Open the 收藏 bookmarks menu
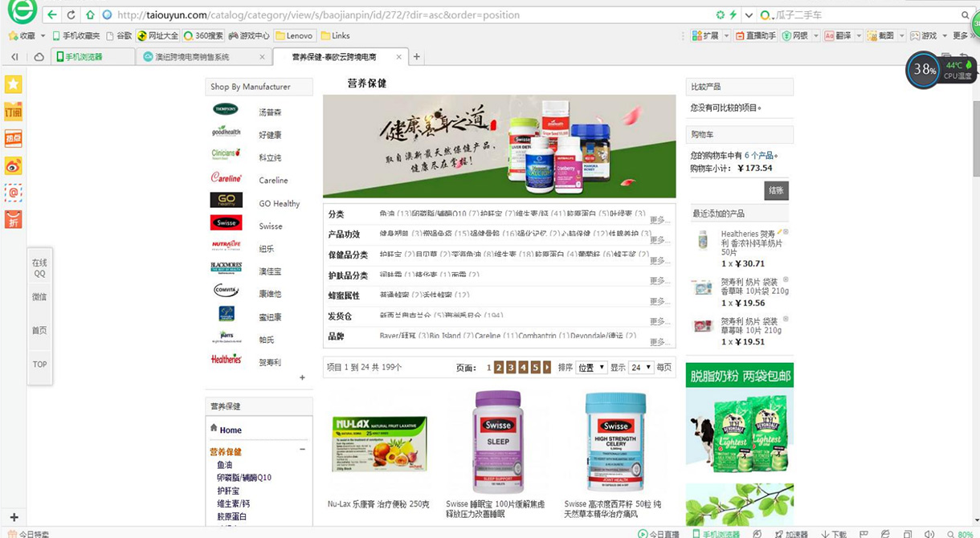This screenshot has height=538, width=980. click(x=26, y=36)
